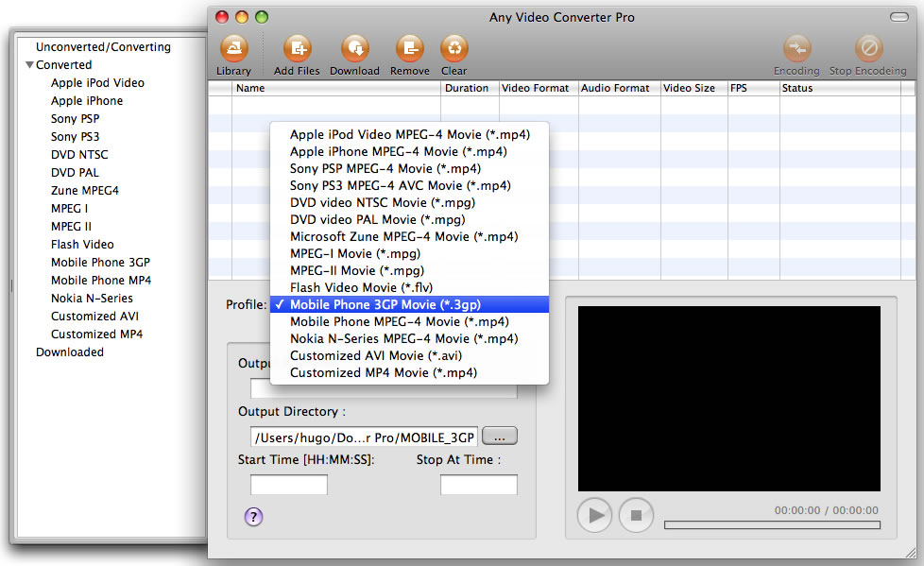Click the Video Format column header
Viewport: 924px width, 566px height.
(539, 89)
